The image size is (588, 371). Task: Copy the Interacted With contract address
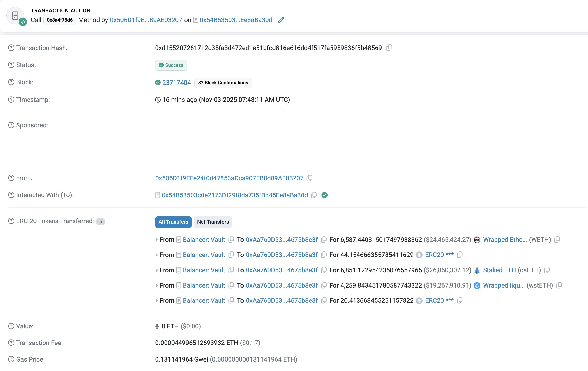[314, 195]
